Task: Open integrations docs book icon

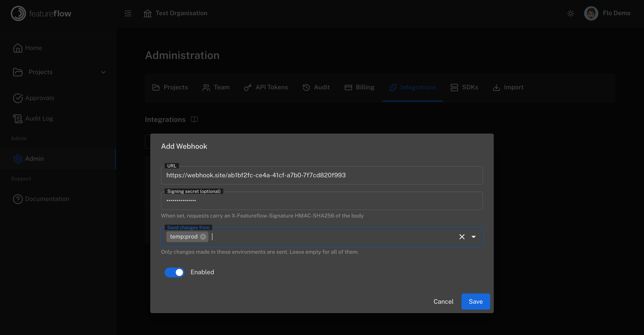Action: [195, 119]
